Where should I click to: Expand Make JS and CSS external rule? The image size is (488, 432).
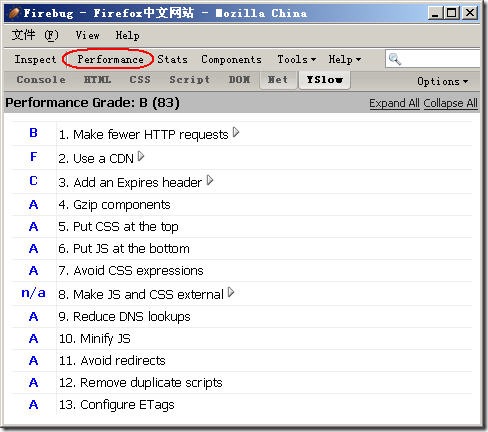click(231, 292)
